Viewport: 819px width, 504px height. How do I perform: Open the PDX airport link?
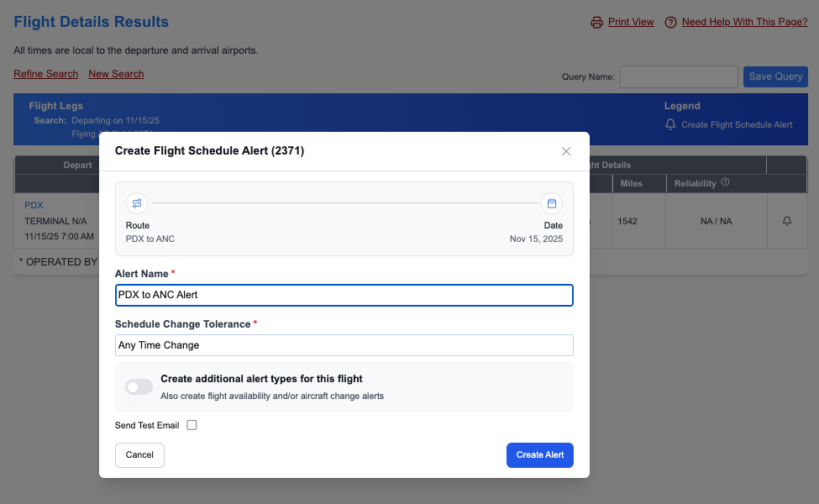34,204
